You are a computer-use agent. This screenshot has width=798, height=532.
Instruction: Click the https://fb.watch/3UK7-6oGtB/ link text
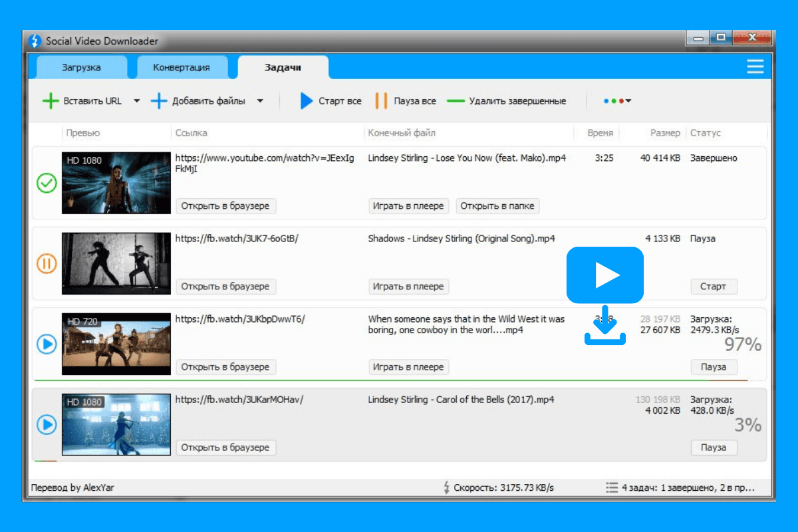pyautogui.click(x=237, y=239)
